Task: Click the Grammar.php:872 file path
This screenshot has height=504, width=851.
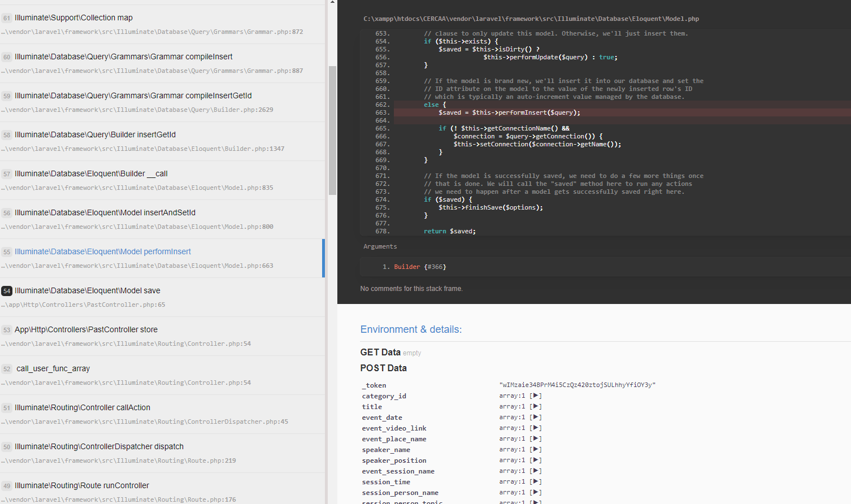Action: [x=152, y=32]
